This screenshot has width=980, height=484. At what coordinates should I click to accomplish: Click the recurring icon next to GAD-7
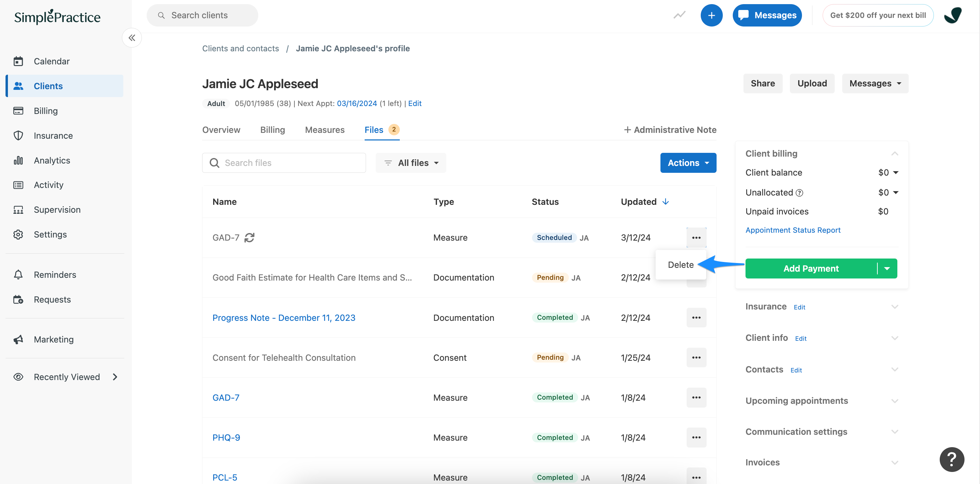coord(249,238)
